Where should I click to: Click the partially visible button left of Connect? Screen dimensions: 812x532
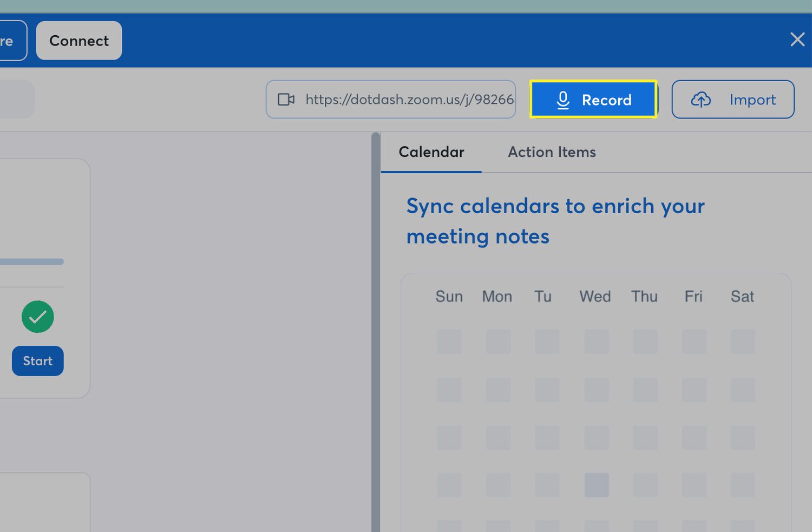coord(11,41)
